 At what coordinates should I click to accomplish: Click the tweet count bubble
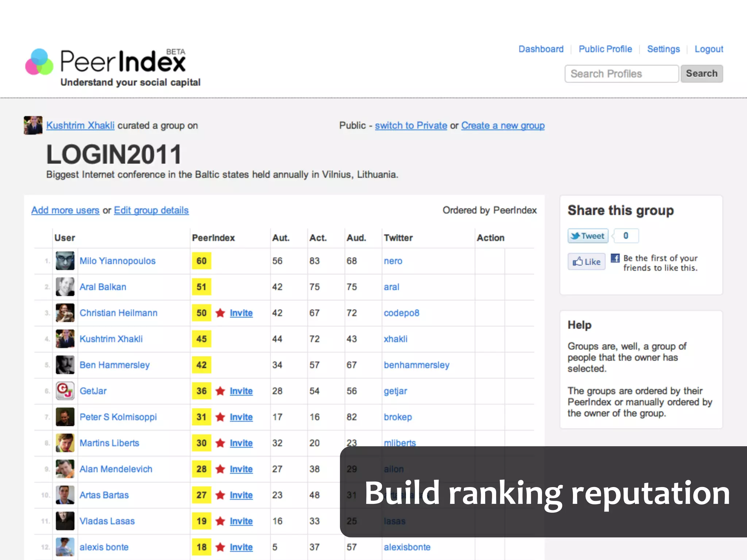[626, 236]
